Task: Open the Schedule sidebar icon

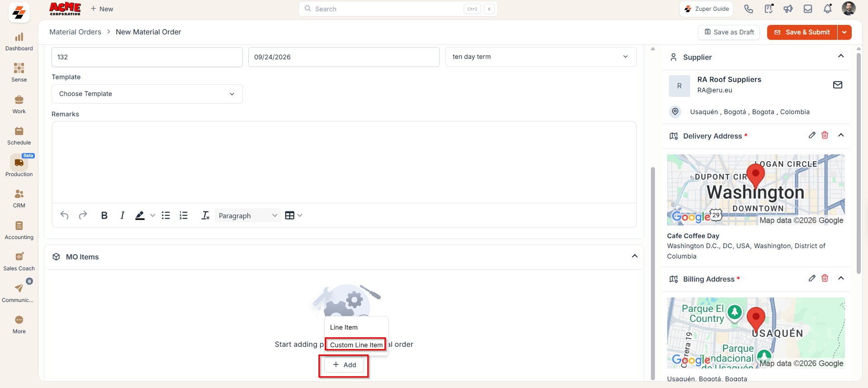Action: click(19, 136)
